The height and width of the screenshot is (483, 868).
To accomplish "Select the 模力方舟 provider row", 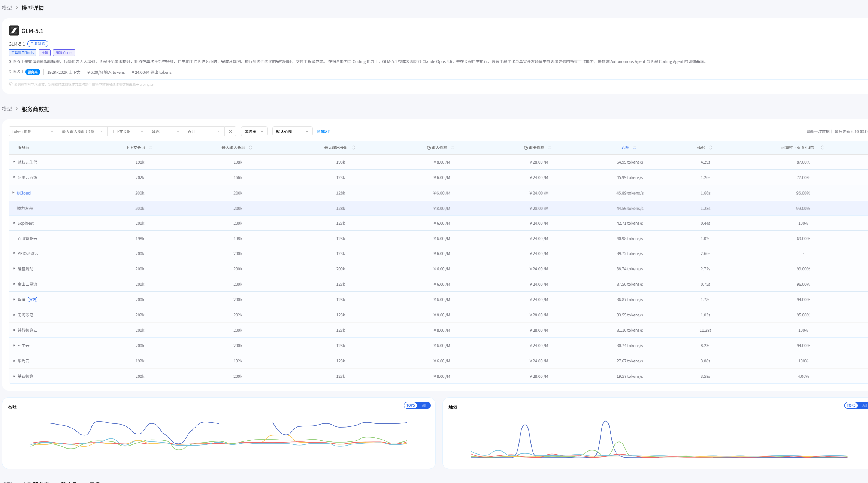I will click(x=438, y=208).
